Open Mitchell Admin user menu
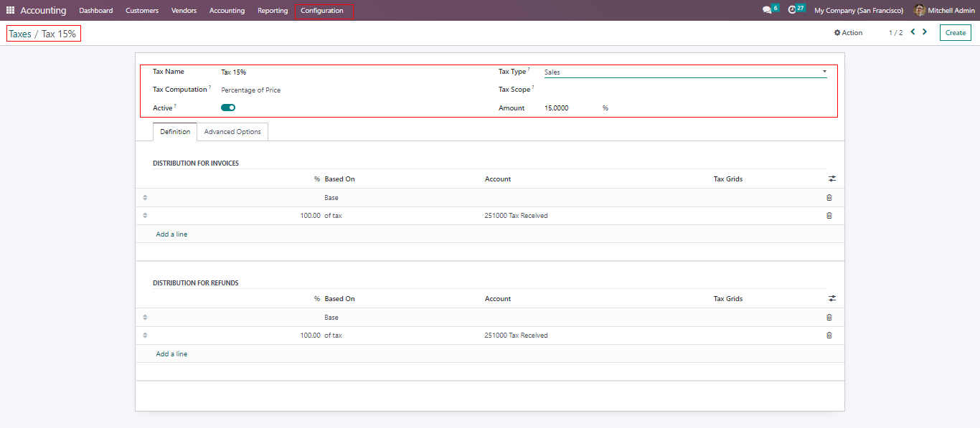The image size is (980, 428). tap(944, 11)
